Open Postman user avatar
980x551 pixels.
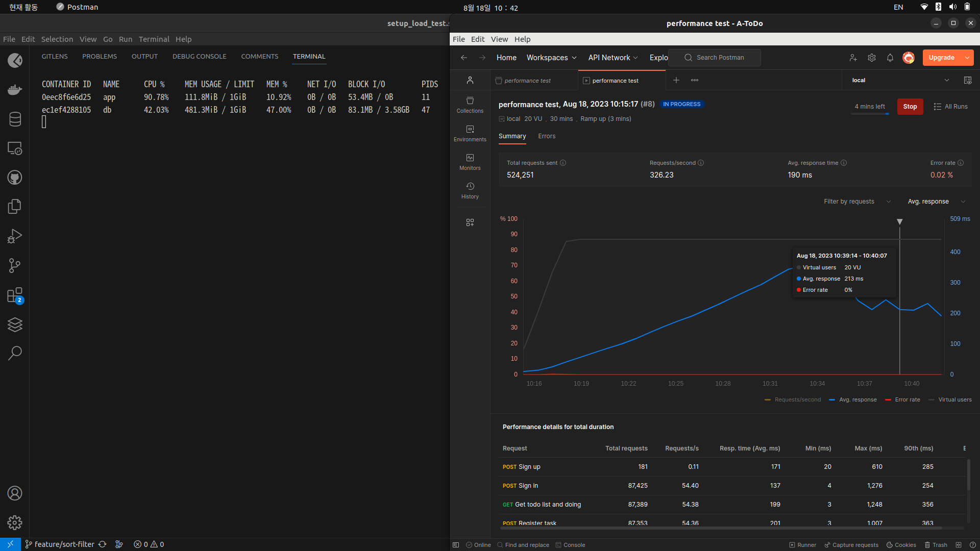point(909,58)
